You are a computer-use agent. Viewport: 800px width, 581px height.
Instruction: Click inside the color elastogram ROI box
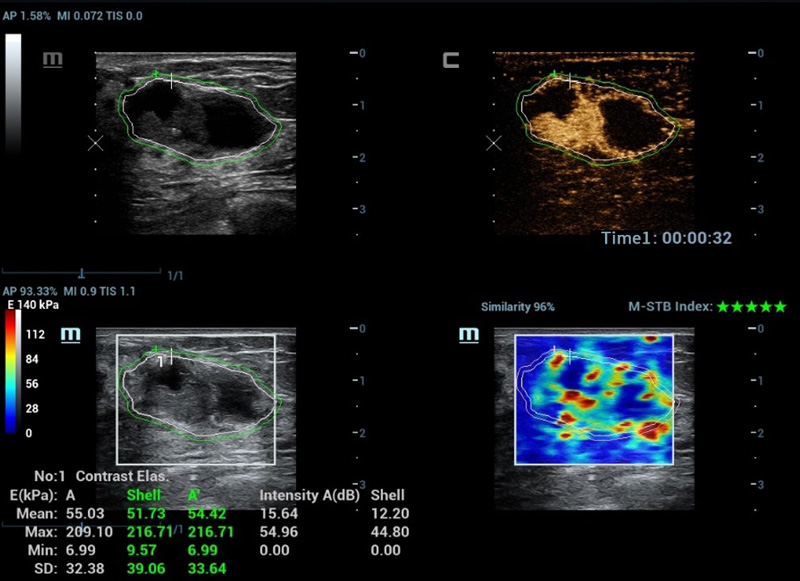[594, 399]
